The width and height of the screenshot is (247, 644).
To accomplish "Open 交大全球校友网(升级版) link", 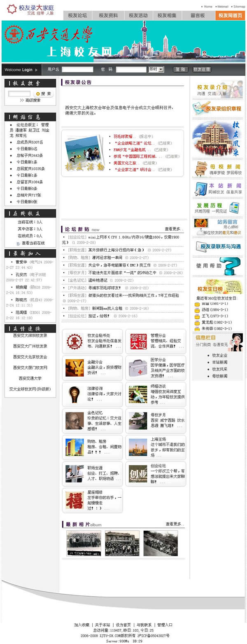I will pyautogui.click(x=30, y=389).
